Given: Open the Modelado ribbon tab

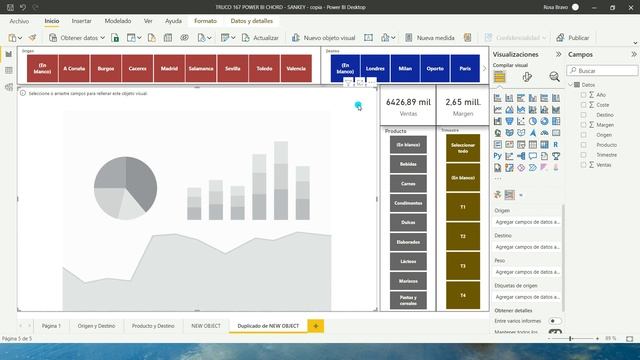Looking at the screenshot, I should pos(118,21).
